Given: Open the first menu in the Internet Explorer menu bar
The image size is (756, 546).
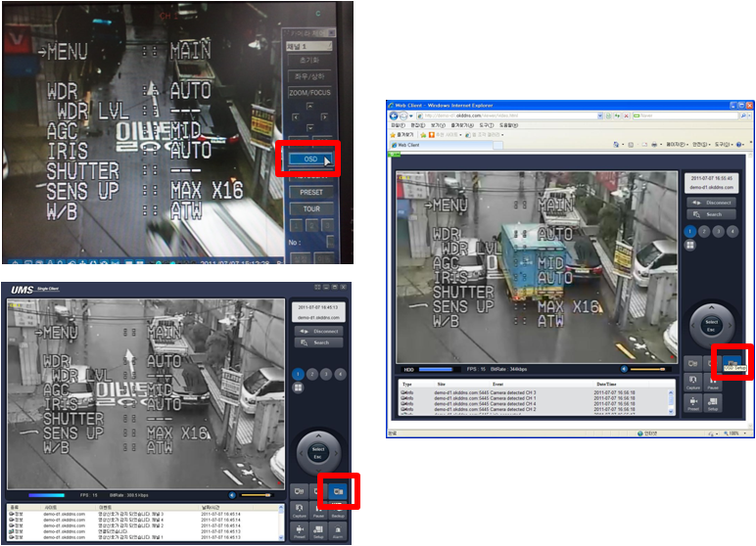Looking at the screenshot, I should [x=398, y=125].
